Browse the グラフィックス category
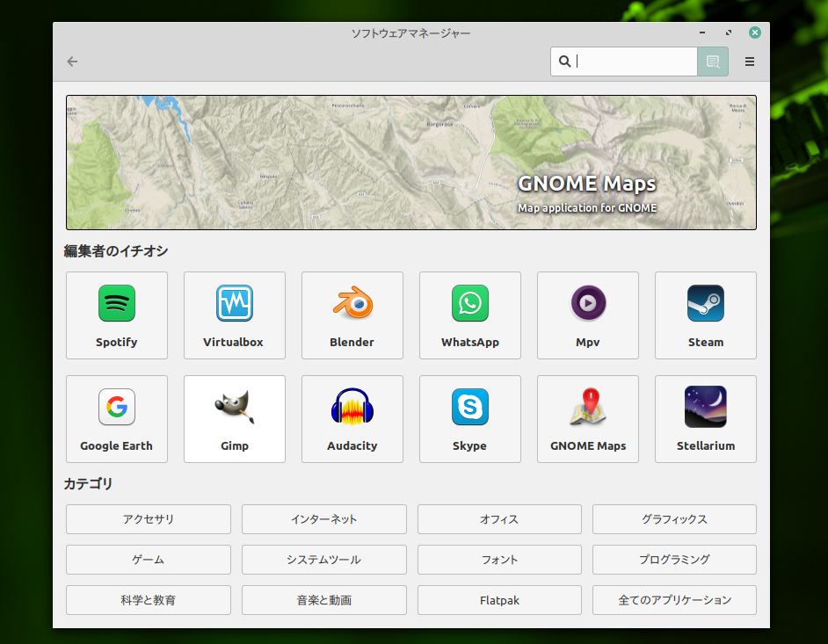 click(x=674, y=519)
